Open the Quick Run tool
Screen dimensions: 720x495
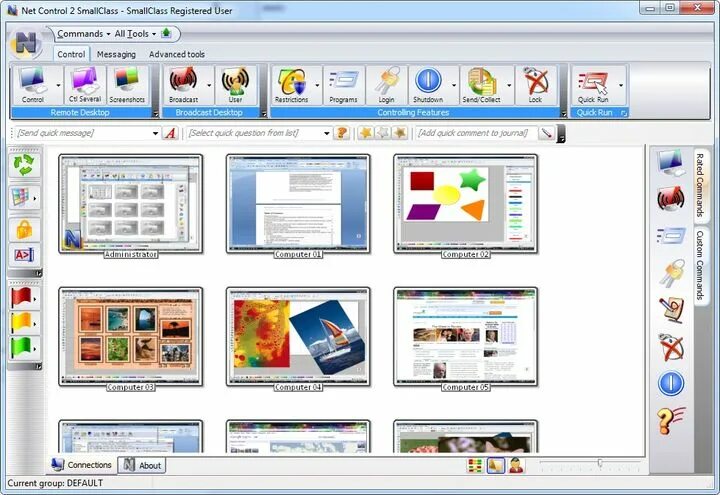pyautogui.click(x=593, y=85)
